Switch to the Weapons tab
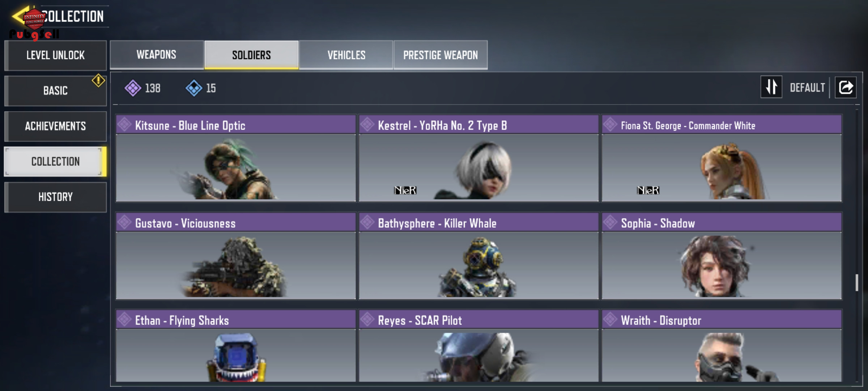868x391 pixels. coord(157,55)
